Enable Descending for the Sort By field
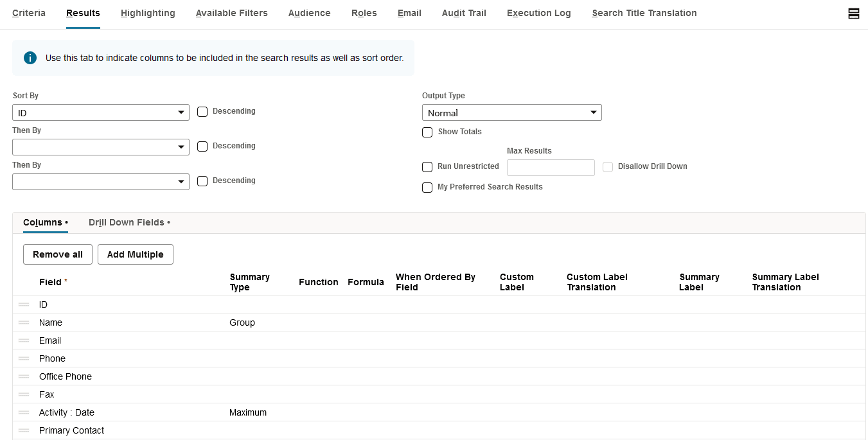 (202, 111)
